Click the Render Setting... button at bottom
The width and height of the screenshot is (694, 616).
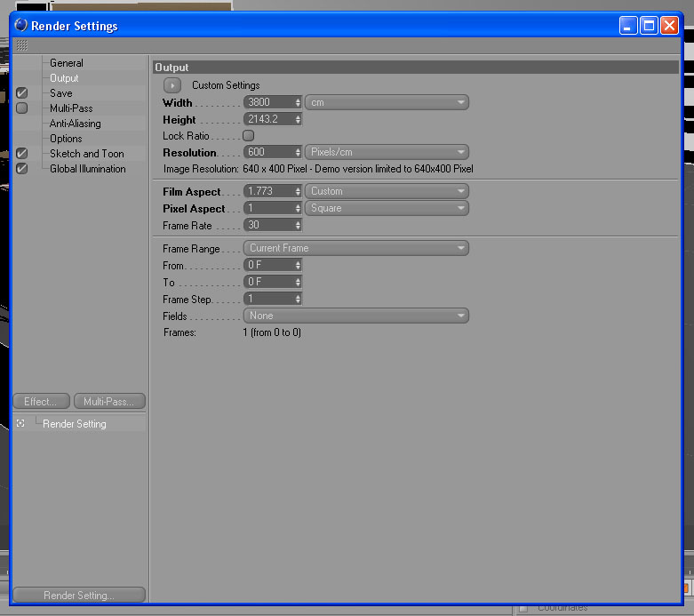(x=79, y=595)
